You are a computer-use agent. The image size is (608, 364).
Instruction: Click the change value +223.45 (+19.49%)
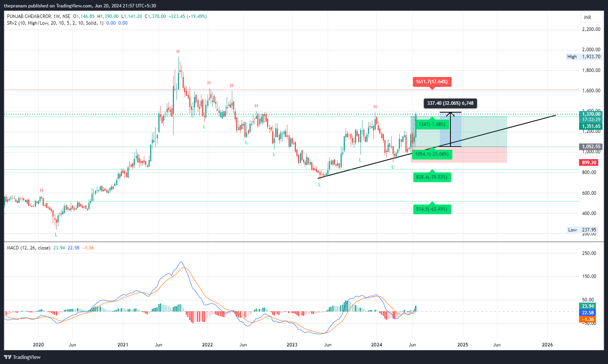tap(188, 16)
